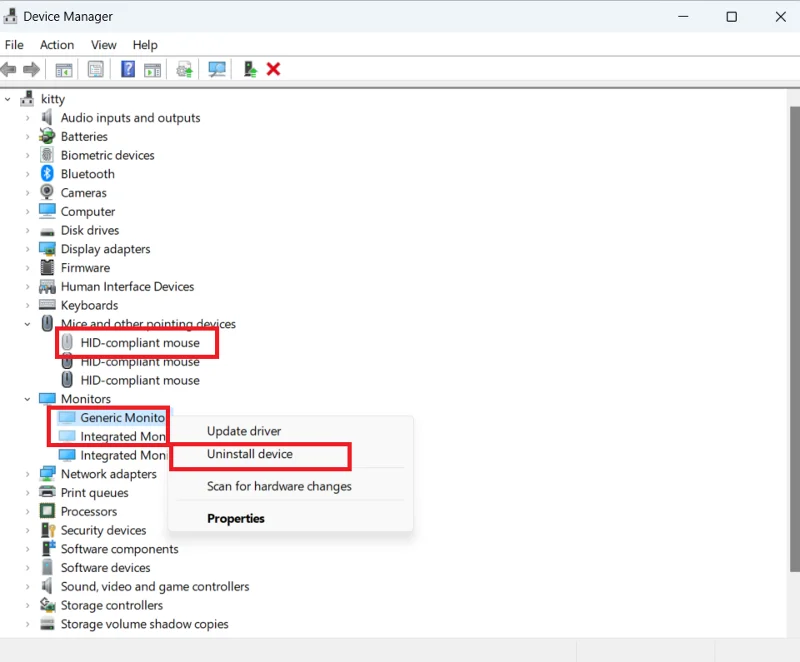Viewport: 800px width, 662px height.
Task: Collapse Mice and other pointing devices
Action: (x=28, y=324)
